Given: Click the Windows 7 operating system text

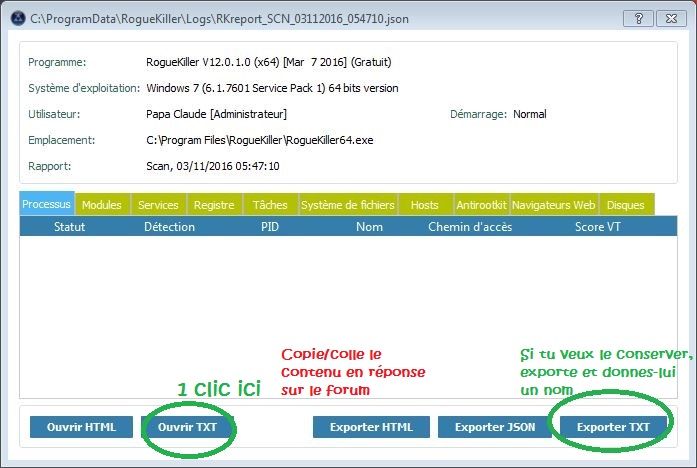Looking at the screenshot, I should point(272,88).
